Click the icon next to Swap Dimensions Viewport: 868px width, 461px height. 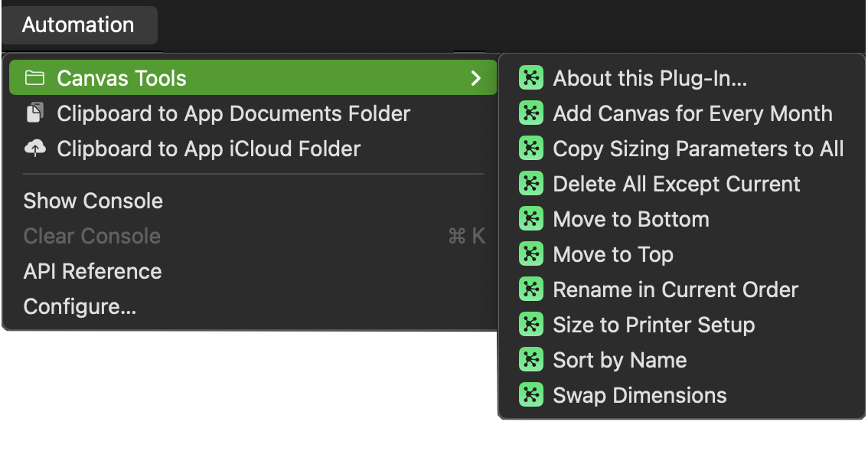click(530, 395)
